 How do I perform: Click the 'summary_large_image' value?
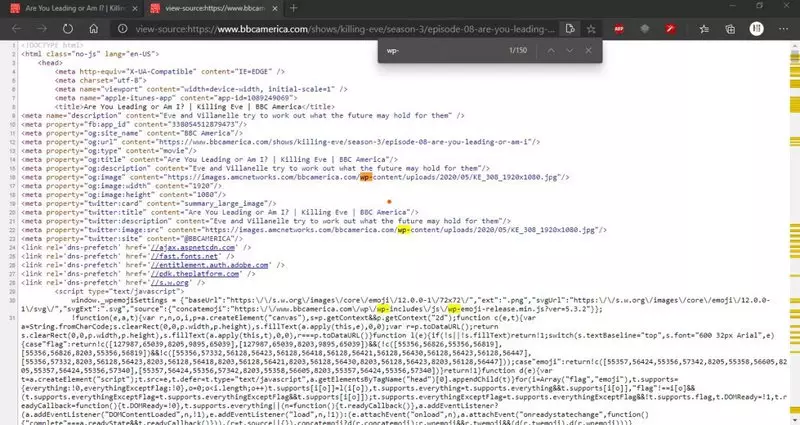click(226, 204)
